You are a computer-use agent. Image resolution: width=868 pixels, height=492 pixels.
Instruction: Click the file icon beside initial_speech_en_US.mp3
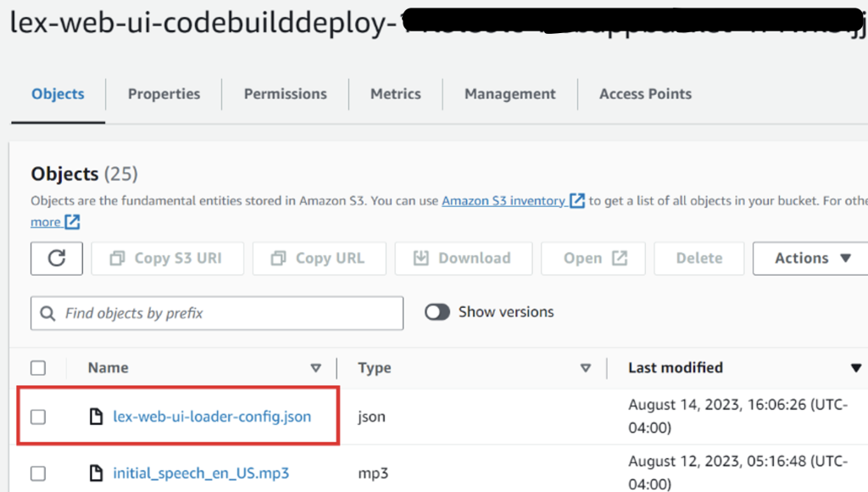click(96, 472)
